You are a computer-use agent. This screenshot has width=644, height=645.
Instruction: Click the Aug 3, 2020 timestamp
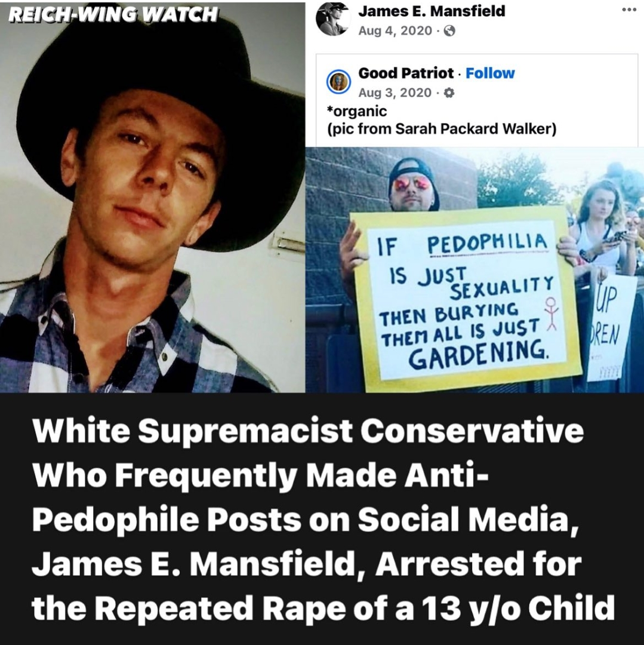pyautogui.click(x=395, y=93)
